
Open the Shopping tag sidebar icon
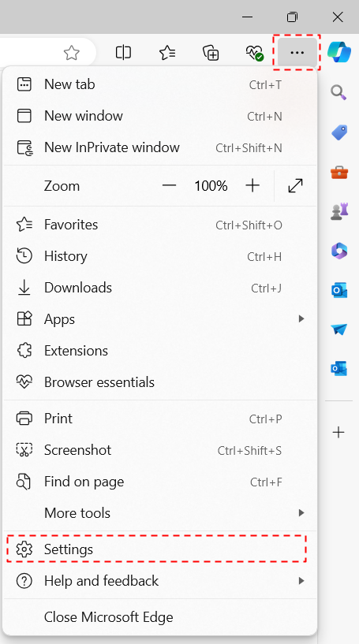(338, 132)
